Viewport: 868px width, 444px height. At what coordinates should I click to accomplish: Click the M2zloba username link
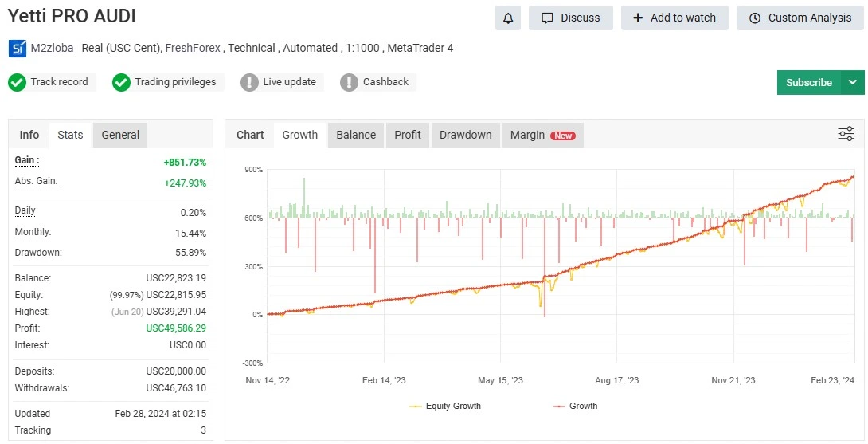(x=52, y=48)
